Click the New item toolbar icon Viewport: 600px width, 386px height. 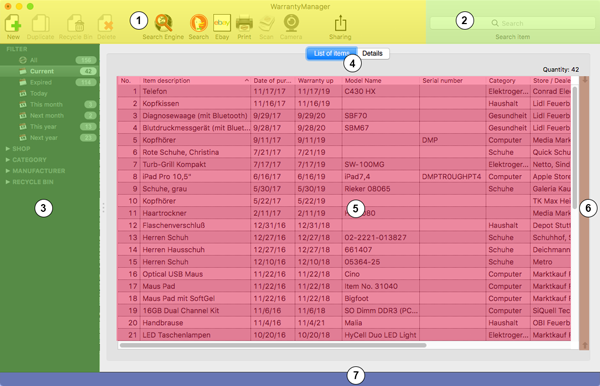[x=13, y=23]
